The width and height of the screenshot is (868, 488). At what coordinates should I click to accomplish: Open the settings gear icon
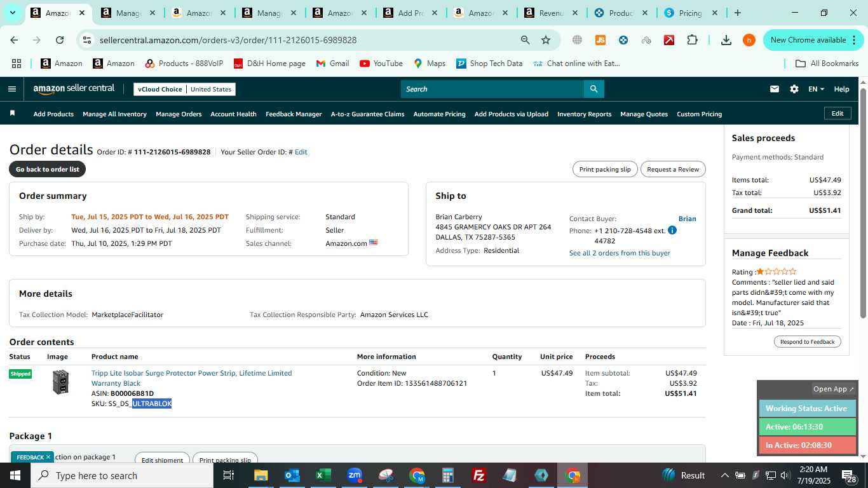pos(794,89)
